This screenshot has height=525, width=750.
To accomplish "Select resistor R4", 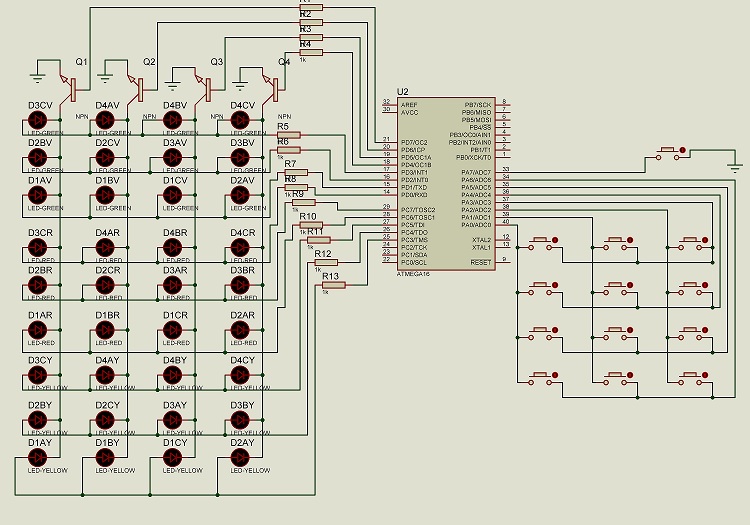I will coord(311,53).
